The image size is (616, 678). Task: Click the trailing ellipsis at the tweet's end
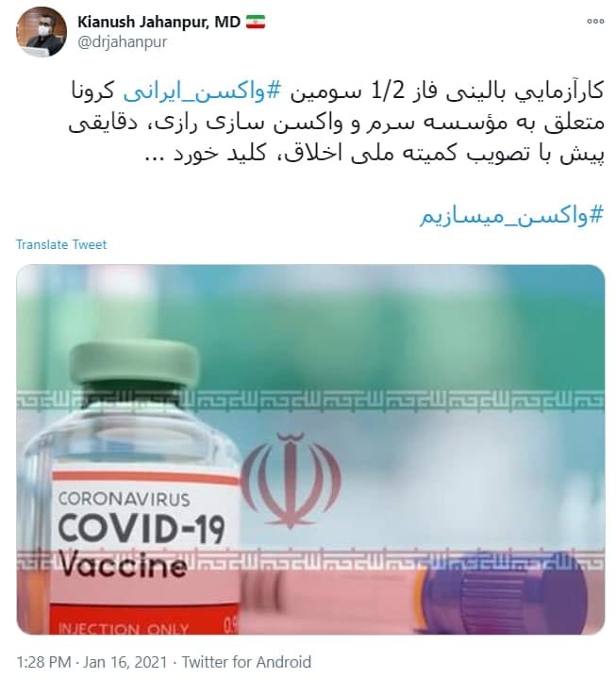pyautogui.click(x=154, y=157)
